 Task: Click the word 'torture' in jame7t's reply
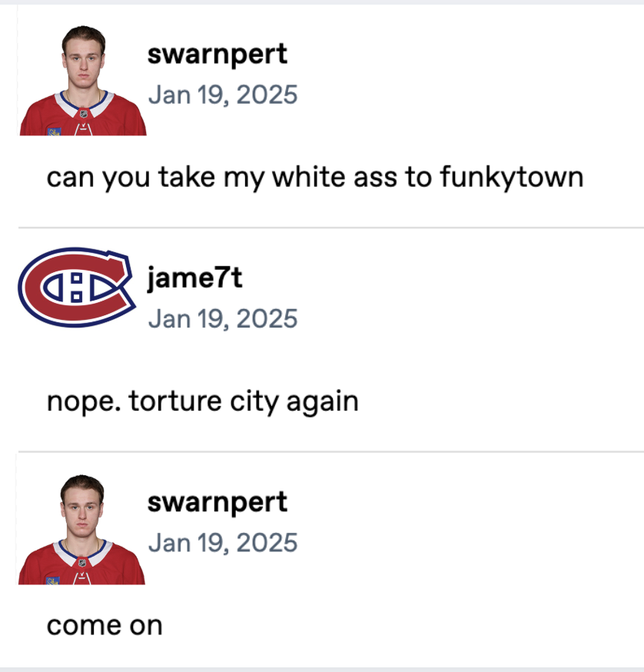[x=175, y=401]
